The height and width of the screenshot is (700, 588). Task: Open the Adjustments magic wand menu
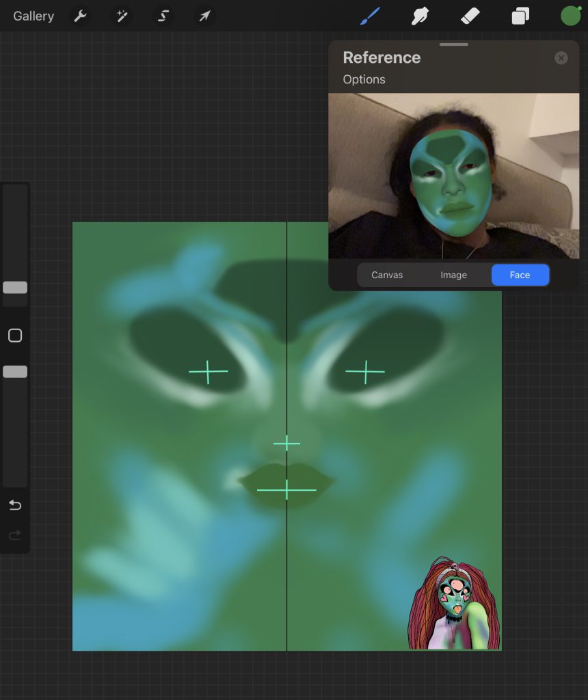(x=122, y=16)
